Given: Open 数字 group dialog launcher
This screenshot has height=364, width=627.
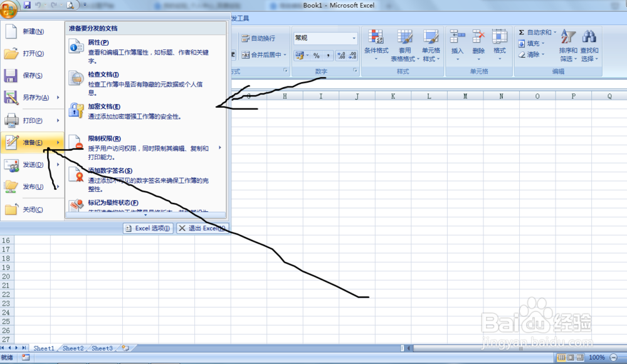Looking at the screenshot, I should click(x=355, y=70).
